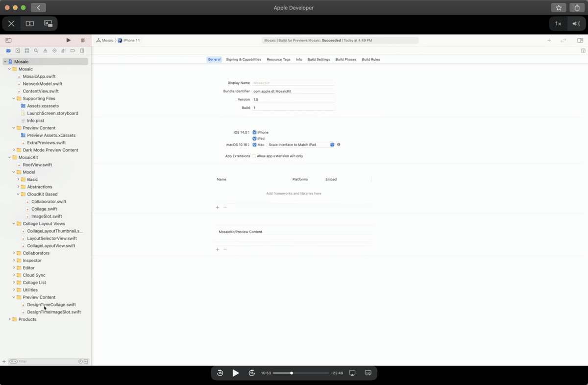
Task: Toggle the inspectors panel
Action: click(x=580, y=40)
